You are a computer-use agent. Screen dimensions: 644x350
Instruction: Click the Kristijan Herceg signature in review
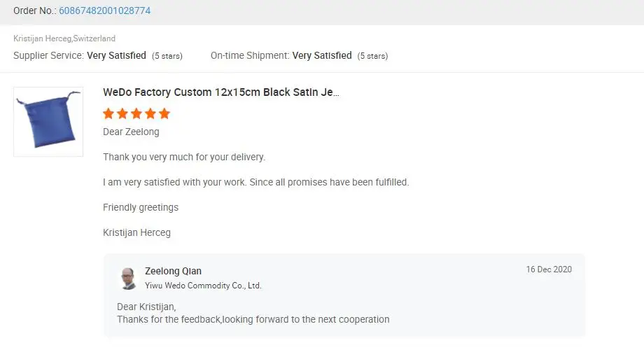point(136,232)
